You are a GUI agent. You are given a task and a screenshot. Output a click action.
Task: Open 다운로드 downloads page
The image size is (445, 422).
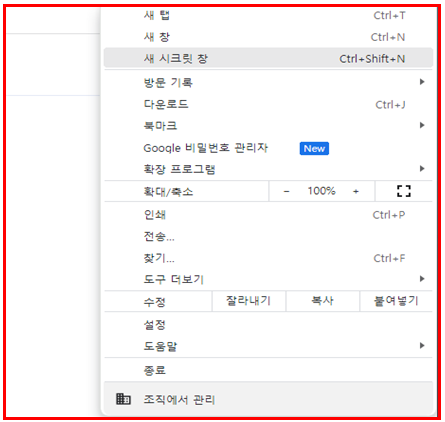(x=268, y=104)
